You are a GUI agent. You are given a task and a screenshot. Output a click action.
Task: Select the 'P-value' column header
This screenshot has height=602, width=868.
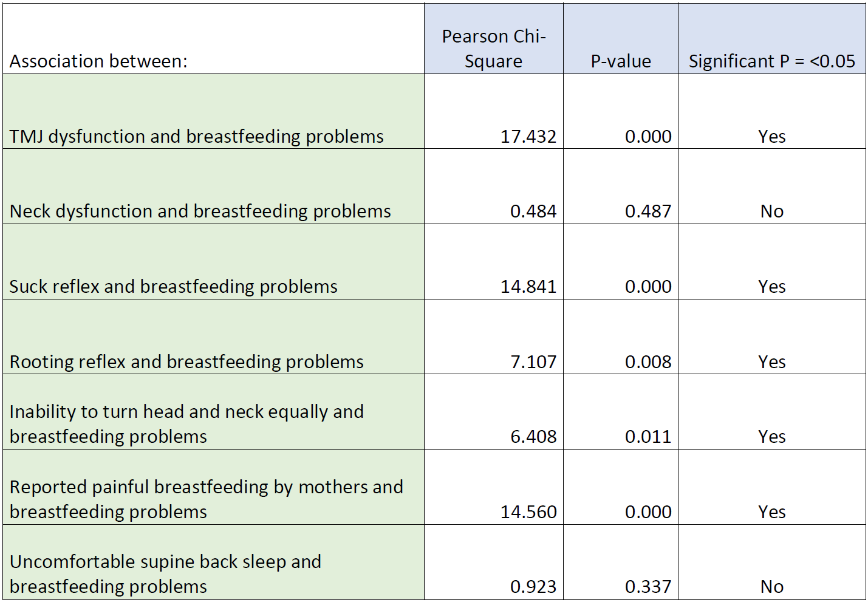tap(620, 61)
